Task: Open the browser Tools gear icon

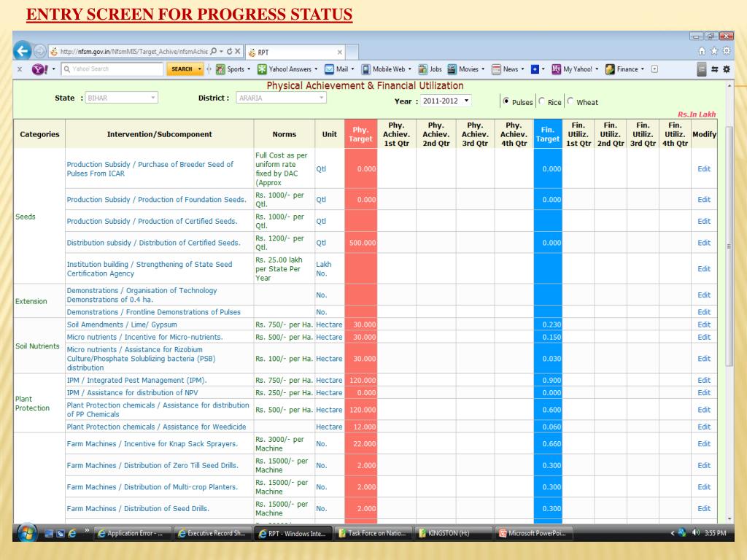Action: point(727,50)
